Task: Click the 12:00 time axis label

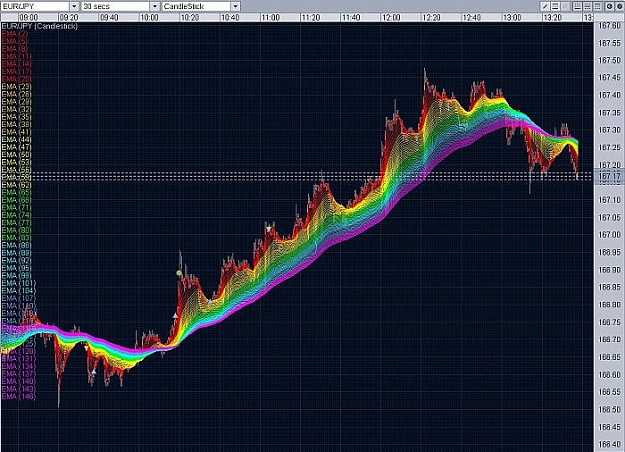Action: point(391,18)
